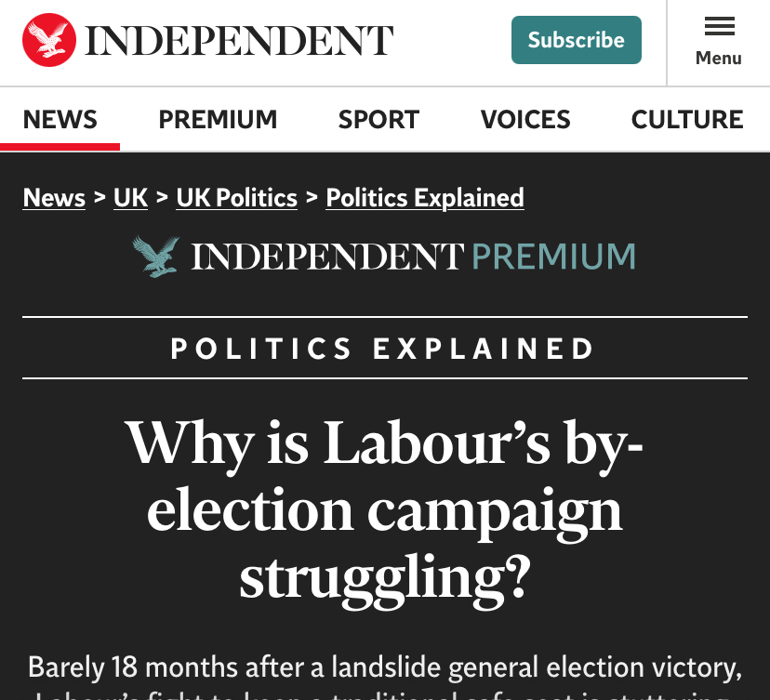The image size is (770, 700).
Task: Select the NEWS tab
Action: 60,120
